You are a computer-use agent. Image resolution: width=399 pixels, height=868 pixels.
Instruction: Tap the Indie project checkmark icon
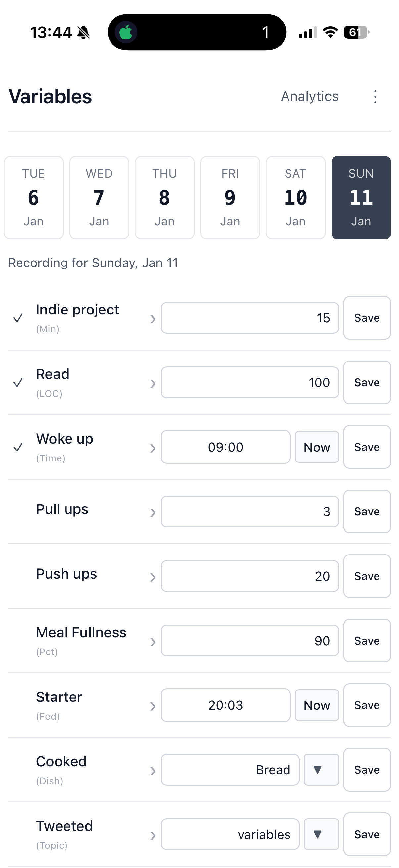tap(18, 318)
